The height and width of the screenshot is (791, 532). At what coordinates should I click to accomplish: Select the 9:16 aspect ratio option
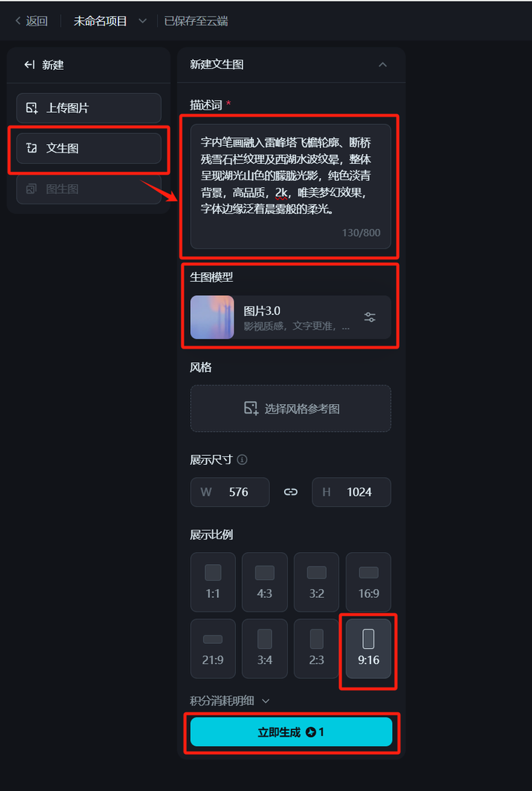coord(368,649)
